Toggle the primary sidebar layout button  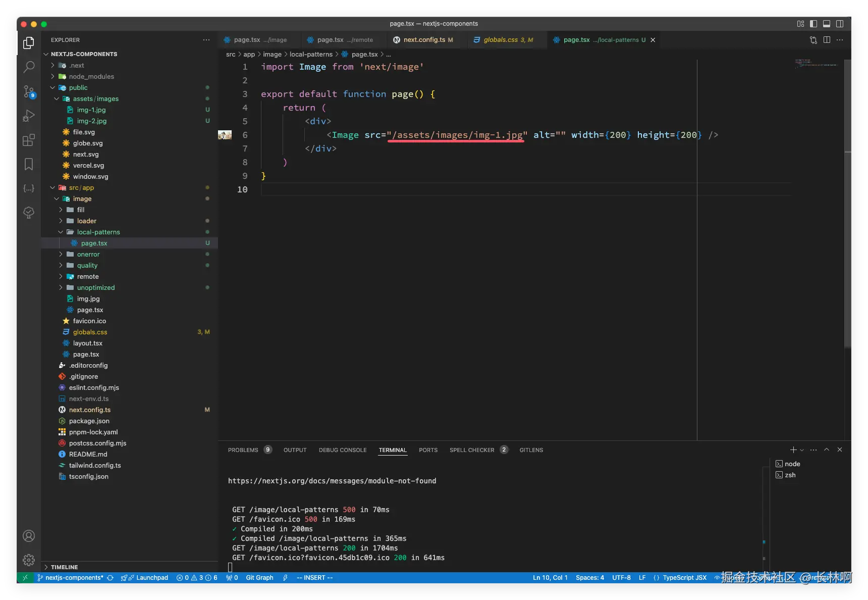[x=813, y=24]
